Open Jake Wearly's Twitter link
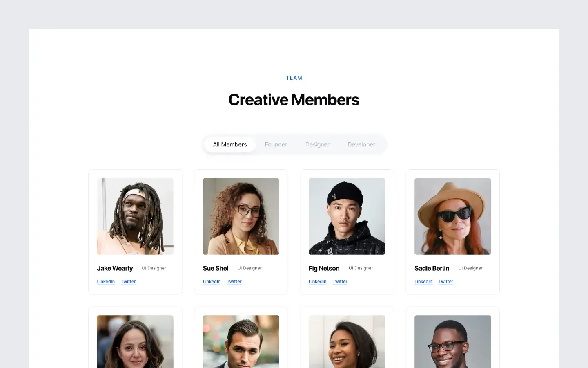Screen dimensions: 588x368 tap(128, 281)
